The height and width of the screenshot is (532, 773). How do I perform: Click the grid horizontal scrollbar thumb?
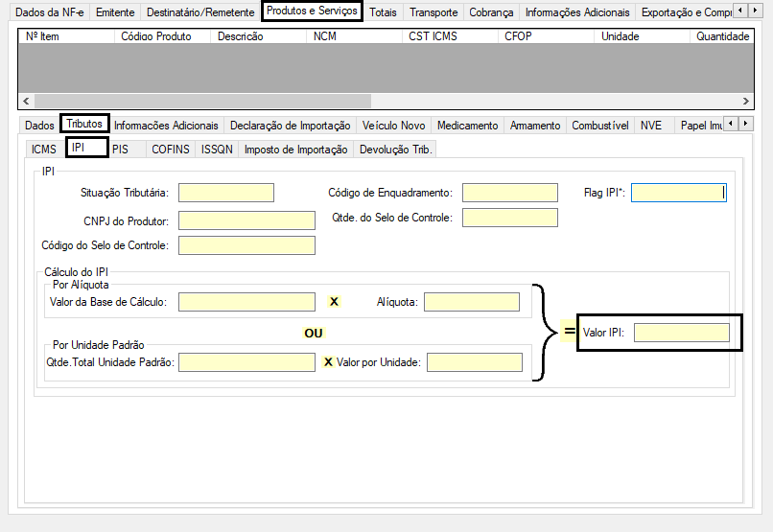(x=202, y=101)
